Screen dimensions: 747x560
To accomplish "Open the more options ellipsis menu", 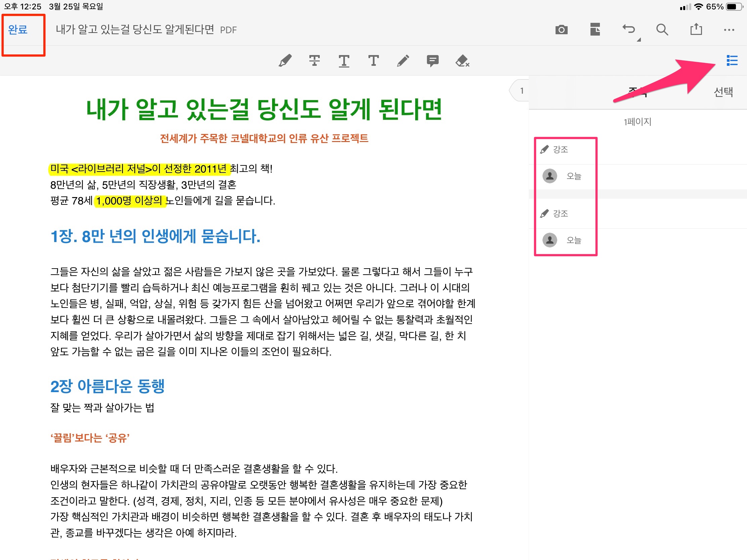I will click(729, 30).
